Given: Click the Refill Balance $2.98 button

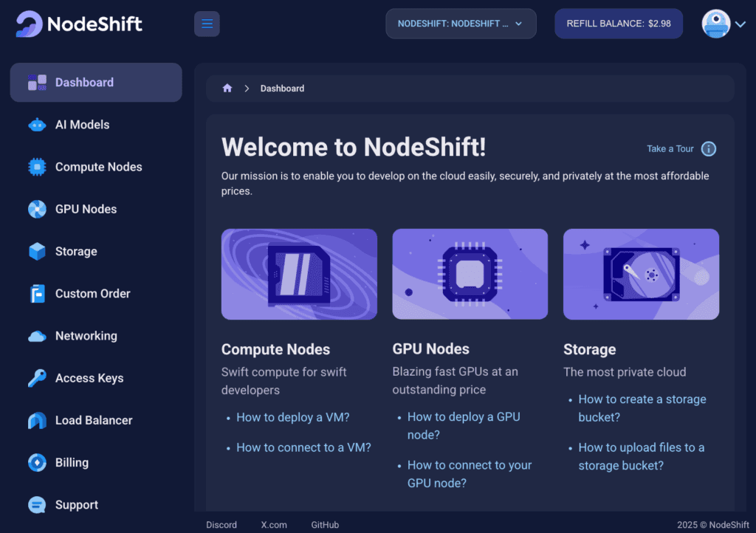Looking at the screenshot, I should (619, 24).
